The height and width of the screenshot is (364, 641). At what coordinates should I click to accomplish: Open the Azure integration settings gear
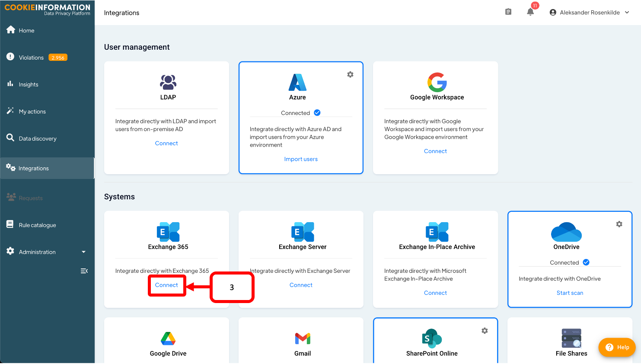[350, 75]
